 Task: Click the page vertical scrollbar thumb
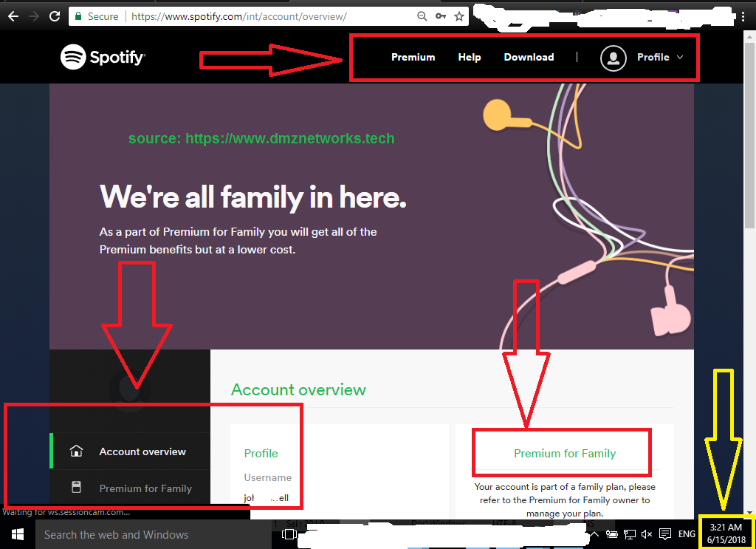(750, 135)
